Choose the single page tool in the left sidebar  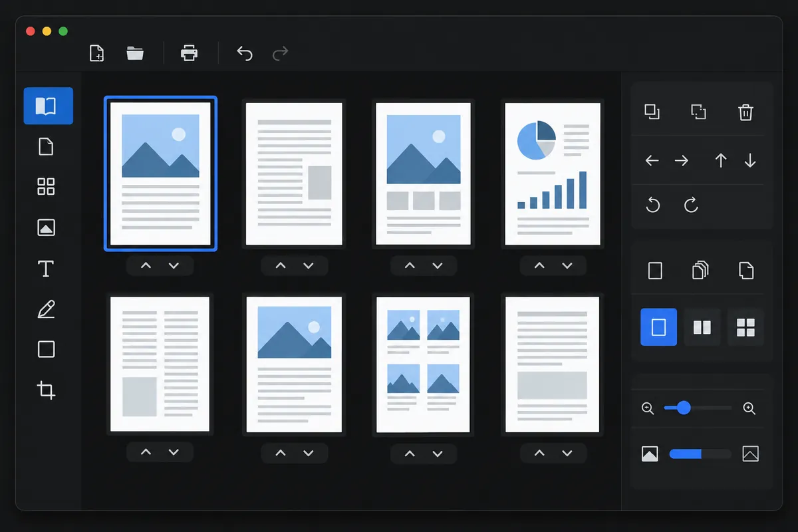click(x=46, y=146)
